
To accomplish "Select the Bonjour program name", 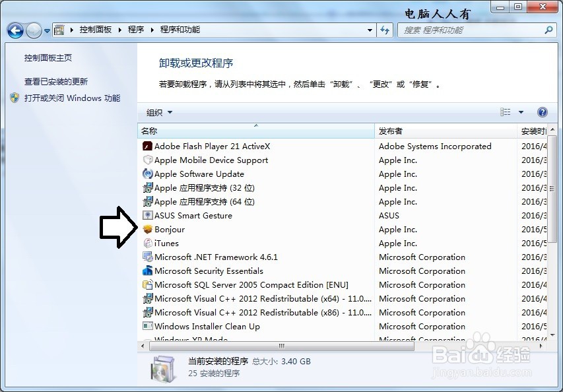I will (170, 230).
